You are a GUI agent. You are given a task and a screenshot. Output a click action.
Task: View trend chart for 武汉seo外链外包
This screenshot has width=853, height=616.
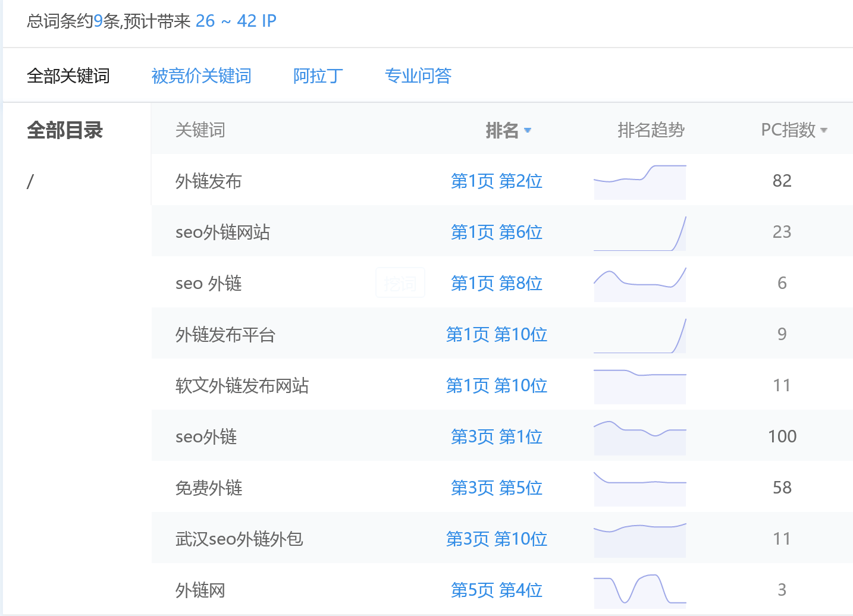click(640, 540)
